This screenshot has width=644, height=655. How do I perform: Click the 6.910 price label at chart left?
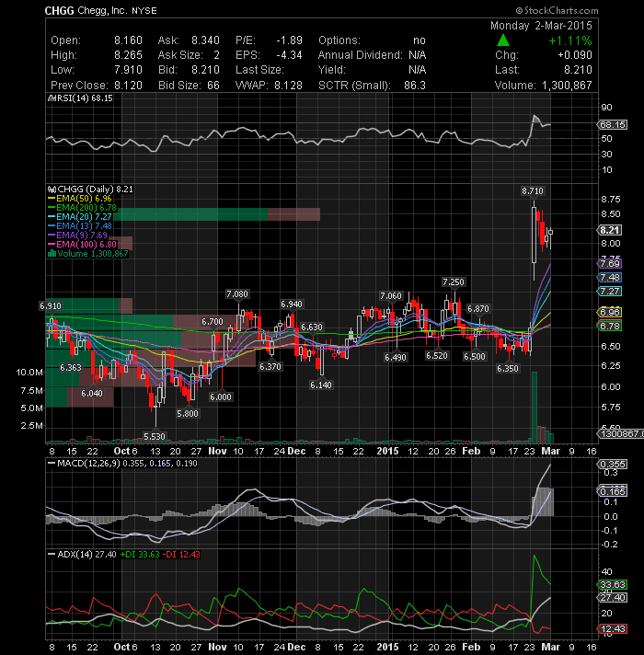(x=51, y=306)
